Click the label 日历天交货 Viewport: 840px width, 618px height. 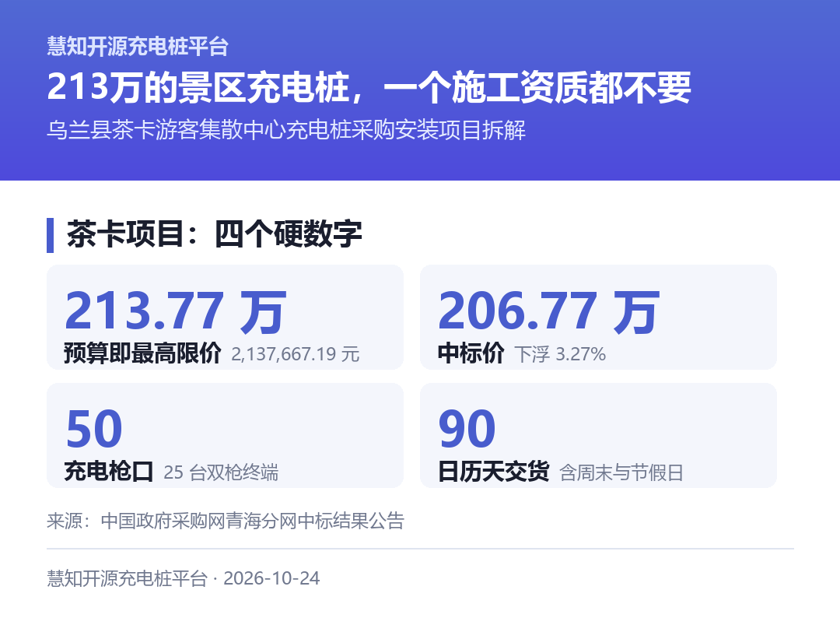point(493,472)
